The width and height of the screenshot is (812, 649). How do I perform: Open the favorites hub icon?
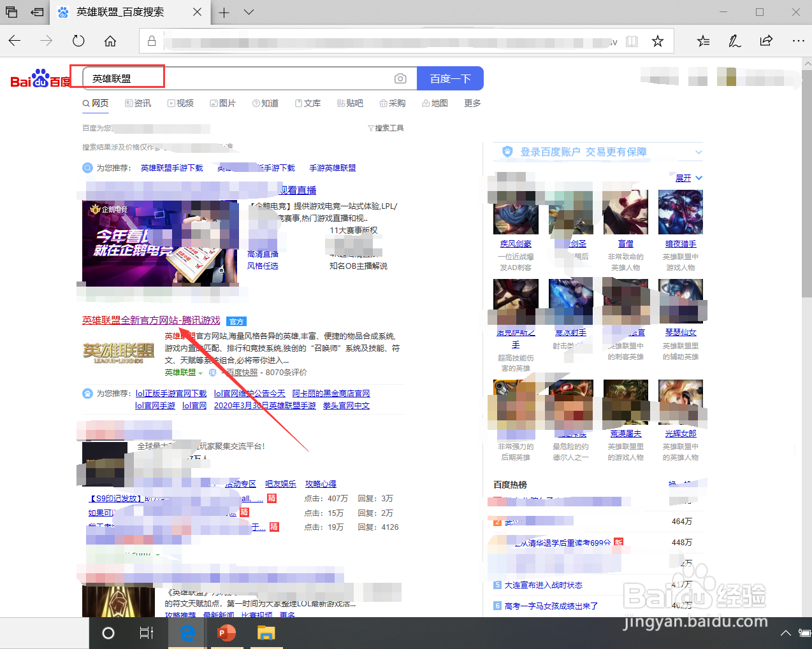pyautogui.click(x=703, y=41)
